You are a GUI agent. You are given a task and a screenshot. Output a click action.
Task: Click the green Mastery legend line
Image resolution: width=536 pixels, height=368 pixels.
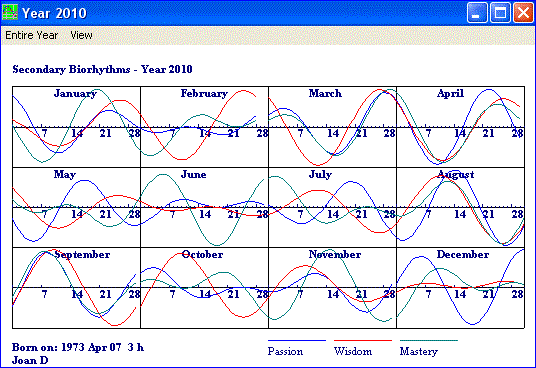(429, 340)
